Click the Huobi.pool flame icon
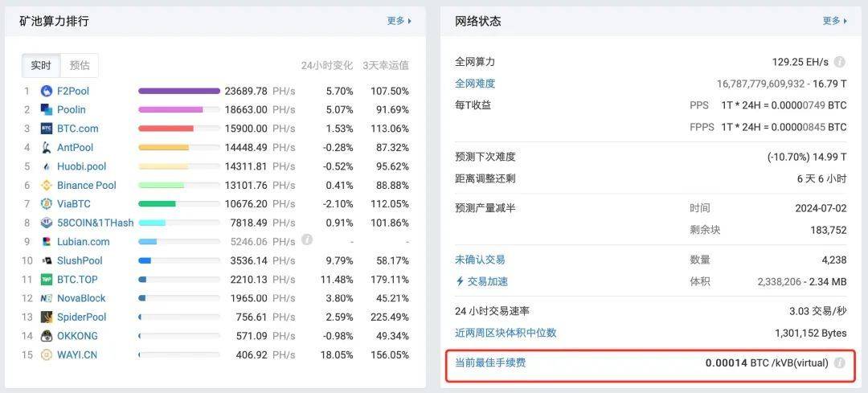This screenshot has height=393, width=868. pyautogui.click(x=47, y=166)
